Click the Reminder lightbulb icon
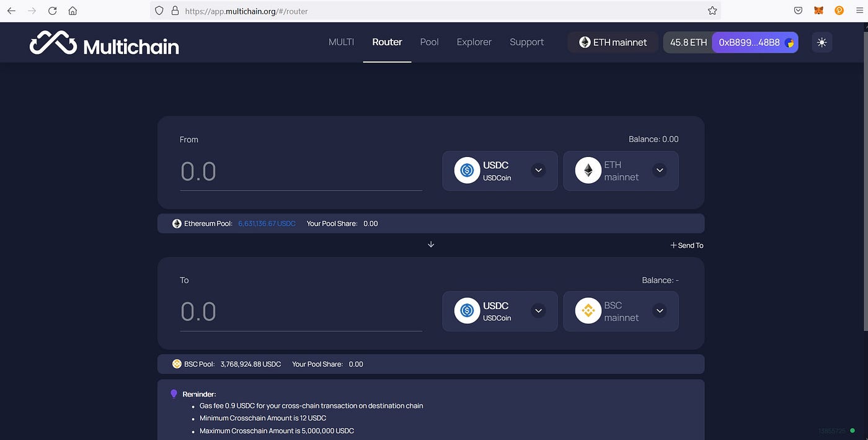Screen dimensions: 868x440 (174, 393)
